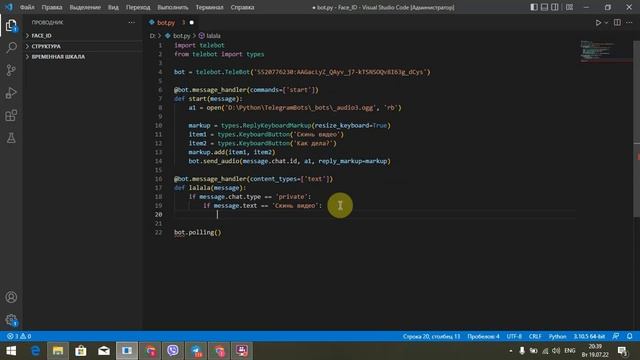
Task: Toggle the bottom panel layout icon
Action: [x=544, y=7]
